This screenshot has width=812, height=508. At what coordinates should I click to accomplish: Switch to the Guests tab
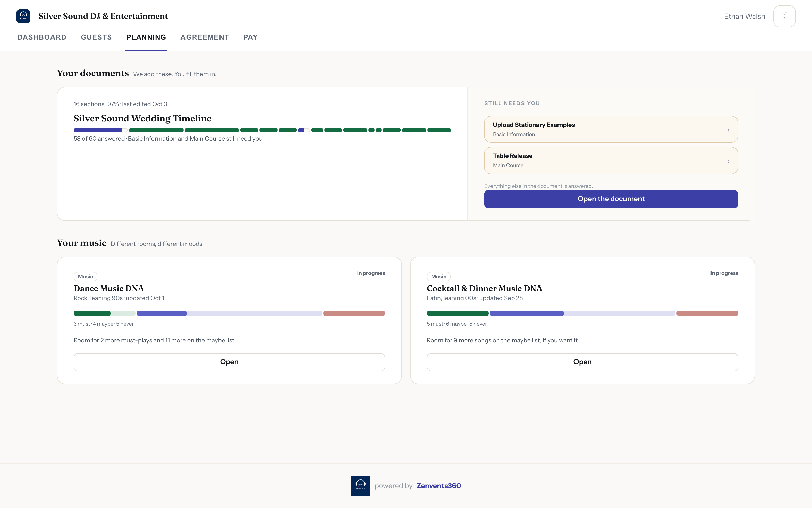tap(96, 37)
